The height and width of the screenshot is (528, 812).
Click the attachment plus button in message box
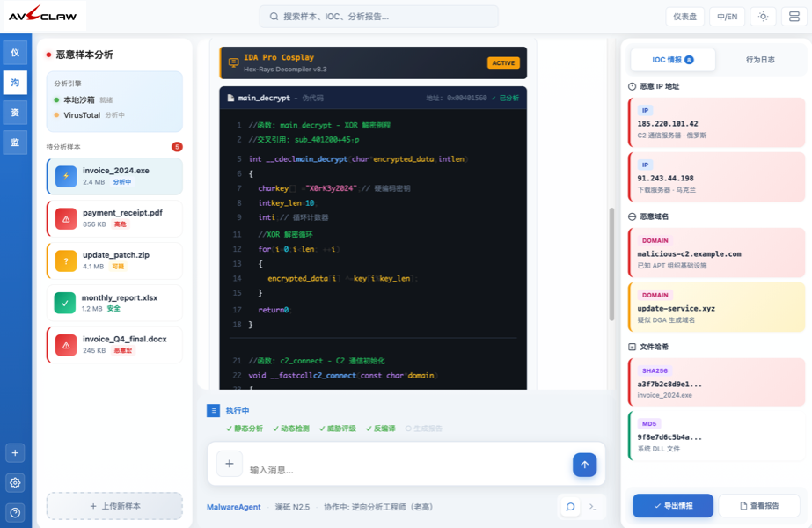point(230,464)
